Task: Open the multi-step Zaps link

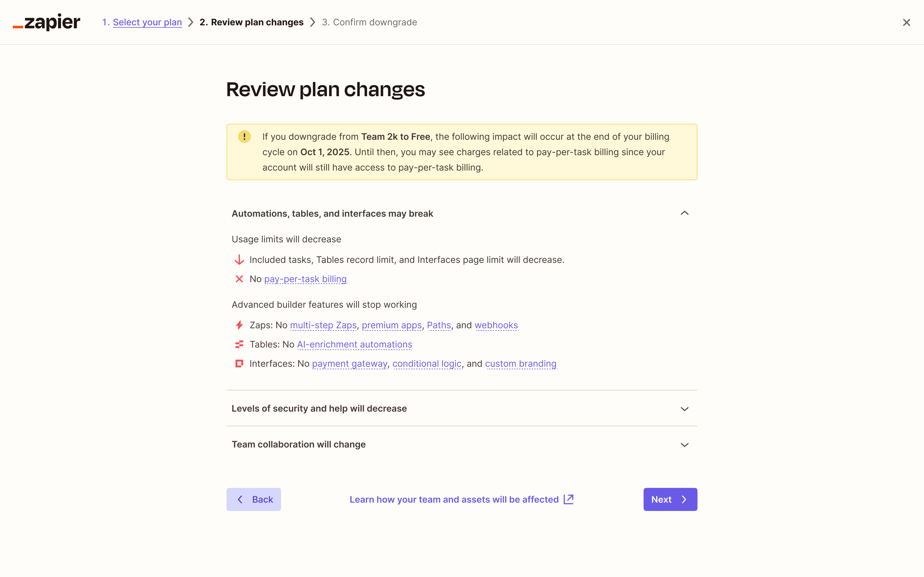Action: 323,325
